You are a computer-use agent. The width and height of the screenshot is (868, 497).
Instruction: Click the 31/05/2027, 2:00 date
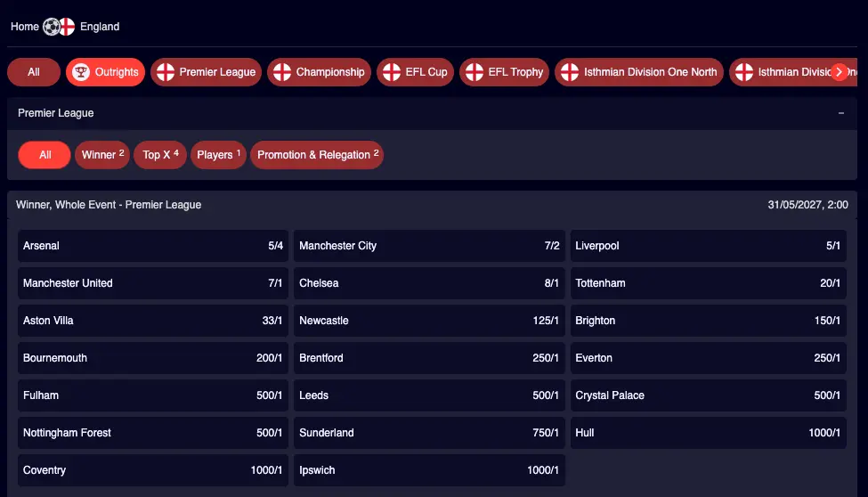(x=807, y=205)
